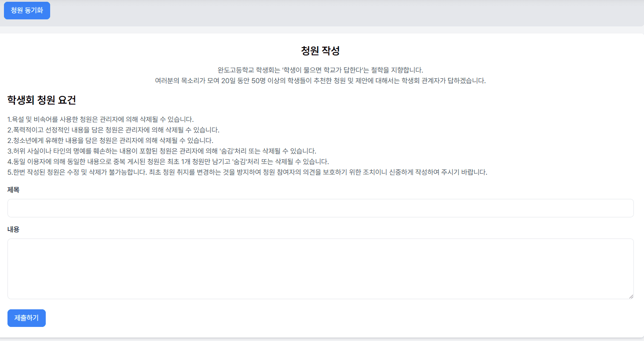Screen dimensions: 644x341
Task: Click rule 3 about 허위 사실
Action: [x=161, y=151]
